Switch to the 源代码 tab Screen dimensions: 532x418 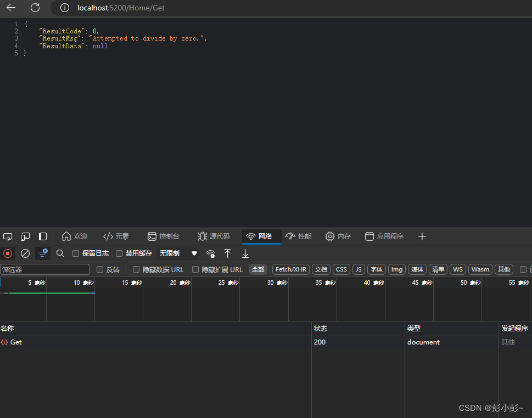[214, 236]
